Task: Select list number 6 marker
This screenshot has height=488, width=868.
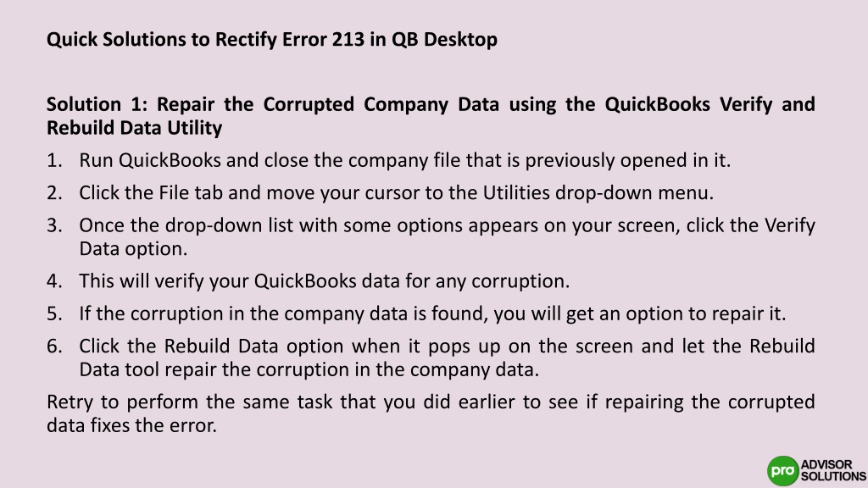Action: pyautogui.click(x=54, y=347)
